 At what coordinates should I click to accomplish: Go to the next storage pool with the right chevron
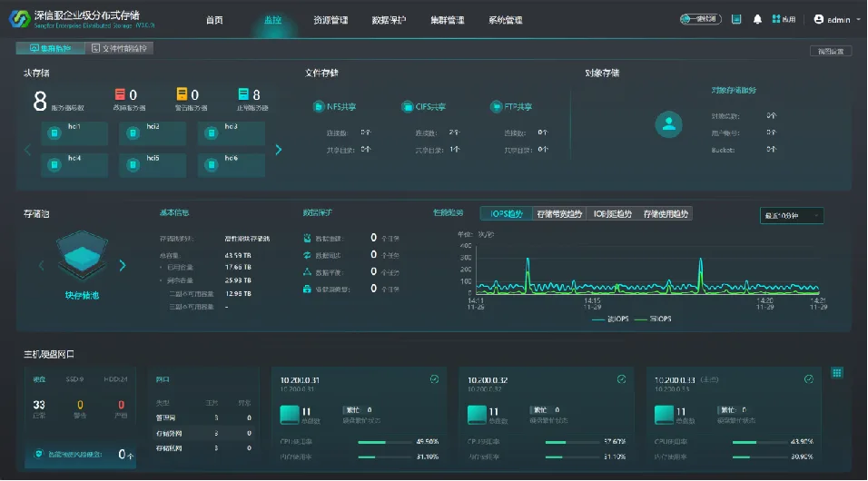coord(123,266)
